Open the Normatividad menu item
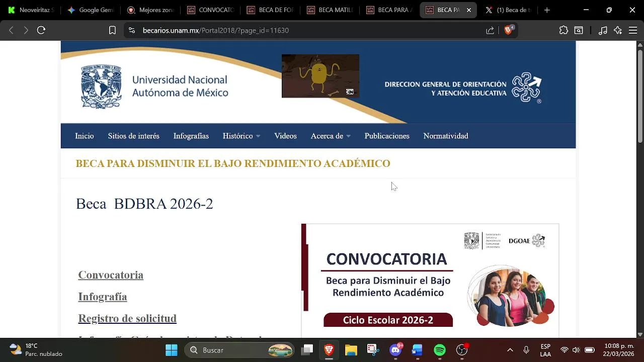Viewport: 644px width, 362px height. tap(446, 136)
